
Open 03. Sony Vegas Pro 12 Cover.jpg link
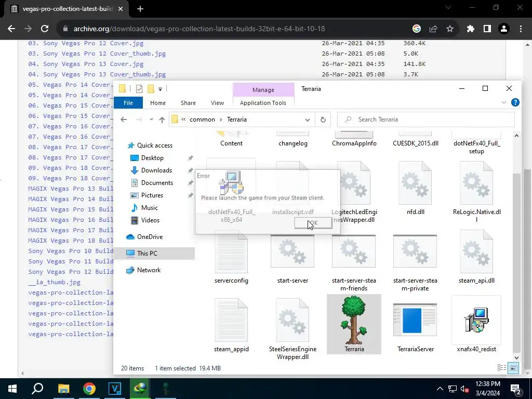[86, 43]
